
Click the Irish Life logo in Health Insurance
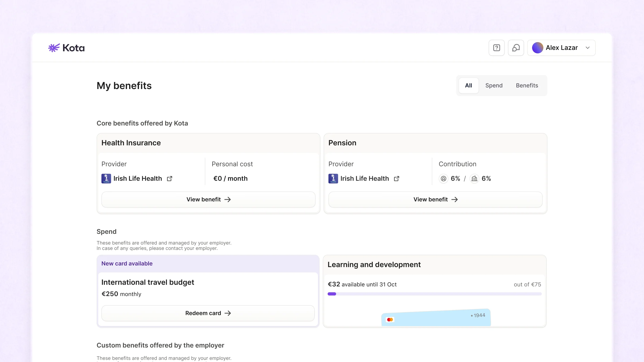coord(106,179)
